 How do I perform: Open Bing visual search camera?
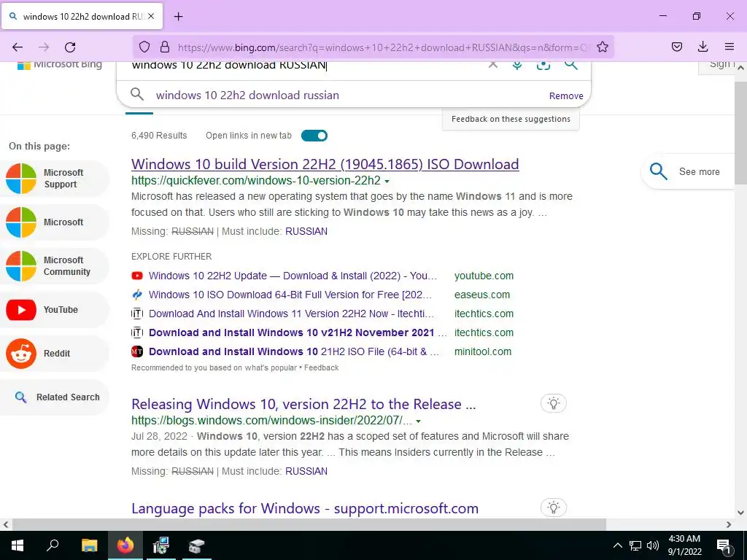click(x=543, y=65)
